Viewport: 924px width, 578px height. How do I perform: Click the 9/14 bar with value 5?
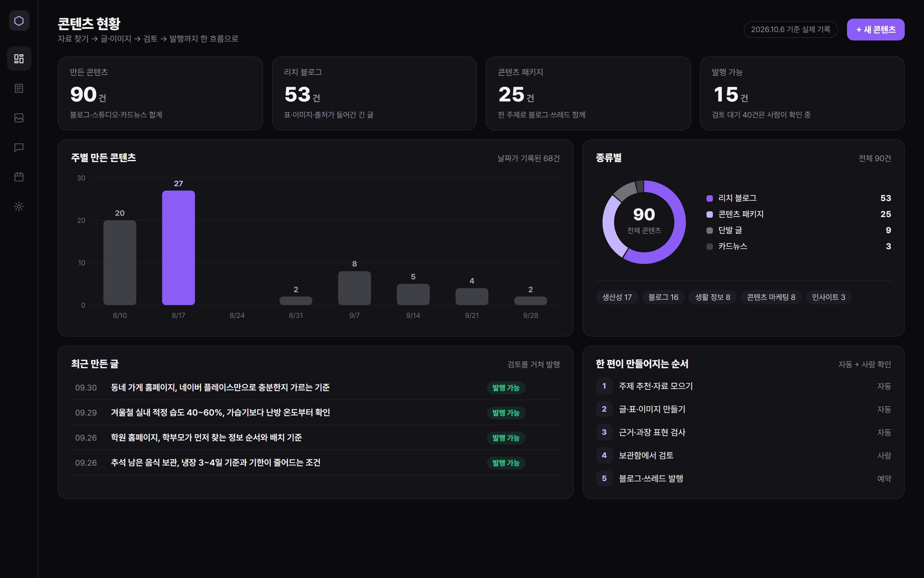point(413,294)
